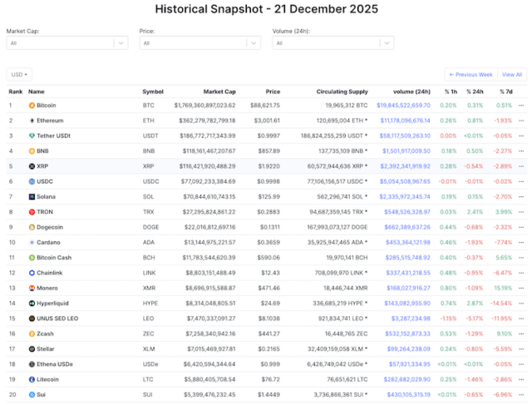
Task: Open the three-dot menu for Bitcoin row
Action: pos(521,106)
